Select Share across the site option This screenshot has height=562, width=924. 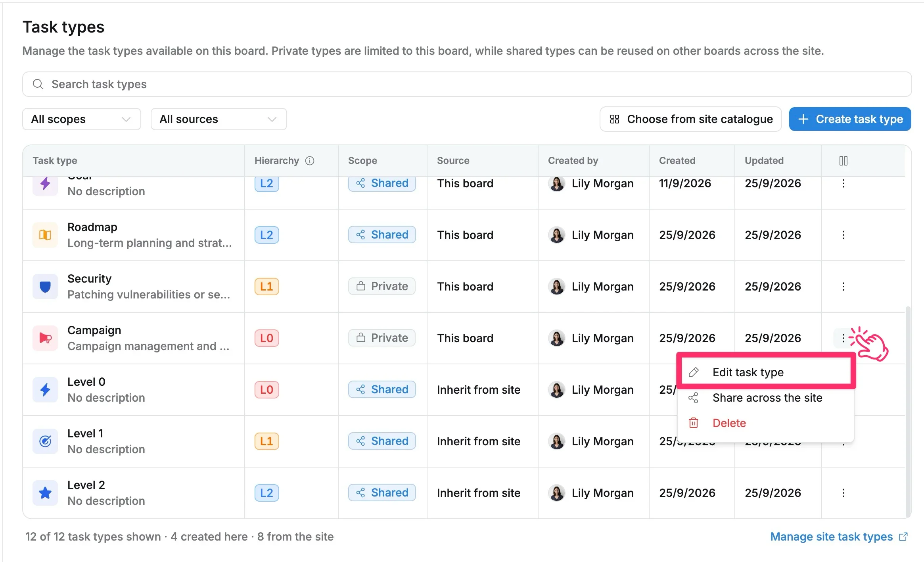click(x=766, y=398)
